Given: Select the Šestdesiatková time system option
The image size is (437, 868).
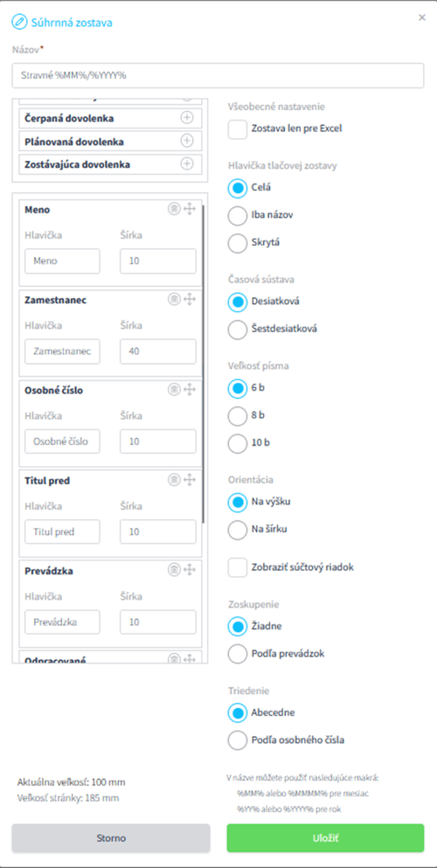Looking at the screenshot, I should [x=238, y=329].
